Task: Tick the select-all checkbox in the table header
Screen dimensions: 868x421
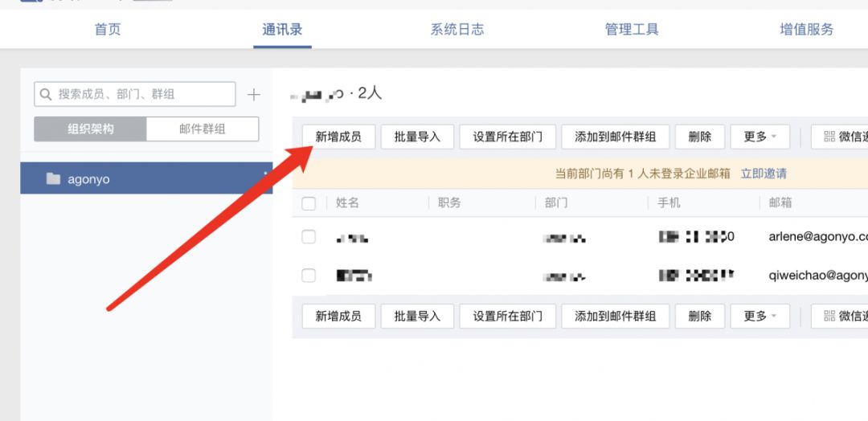Action: (309, 203)
